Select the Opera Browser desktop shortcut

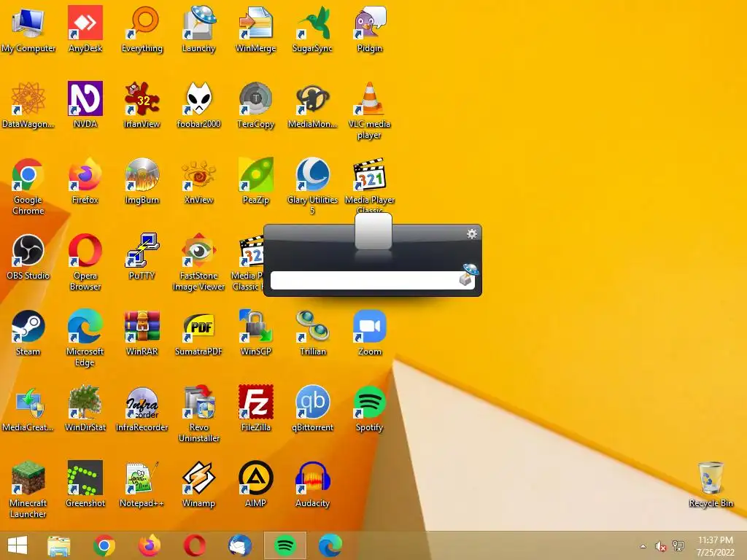pos(85,262)
